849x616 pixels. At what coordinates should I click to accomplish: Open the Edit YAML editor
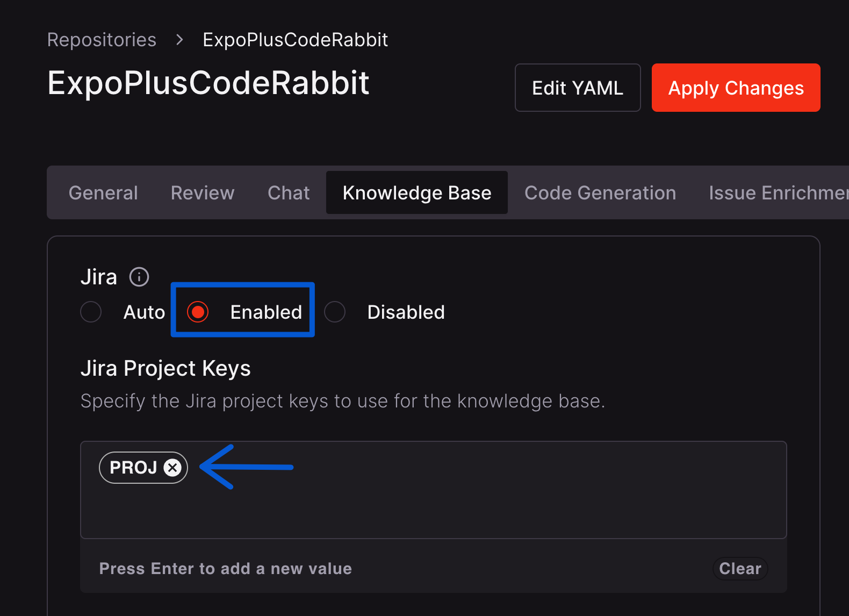tap(577, 88)
